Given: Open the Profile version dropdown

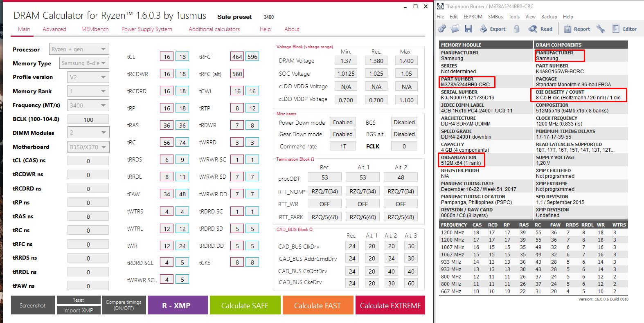Looking at the screenshot, I should click(x=88, y=77).
